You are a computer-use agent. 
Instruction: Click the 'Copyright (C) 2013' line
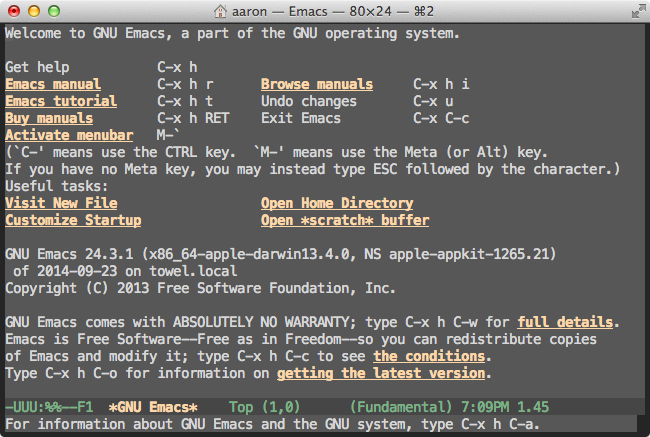pyautogui.click(x=200, y=288)
